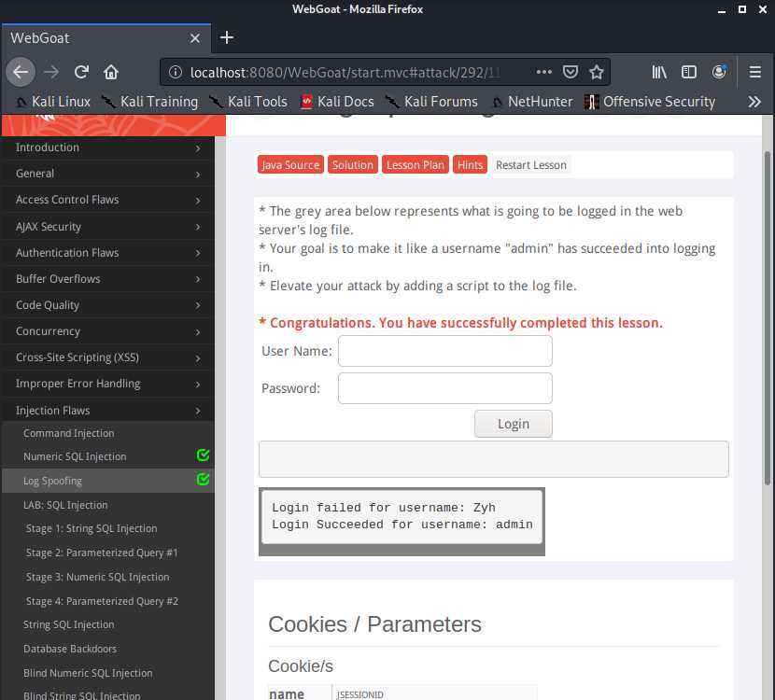Expand the Concurrency category
The width and height of the screenshot is (775, 700).
tap(107, 331)
